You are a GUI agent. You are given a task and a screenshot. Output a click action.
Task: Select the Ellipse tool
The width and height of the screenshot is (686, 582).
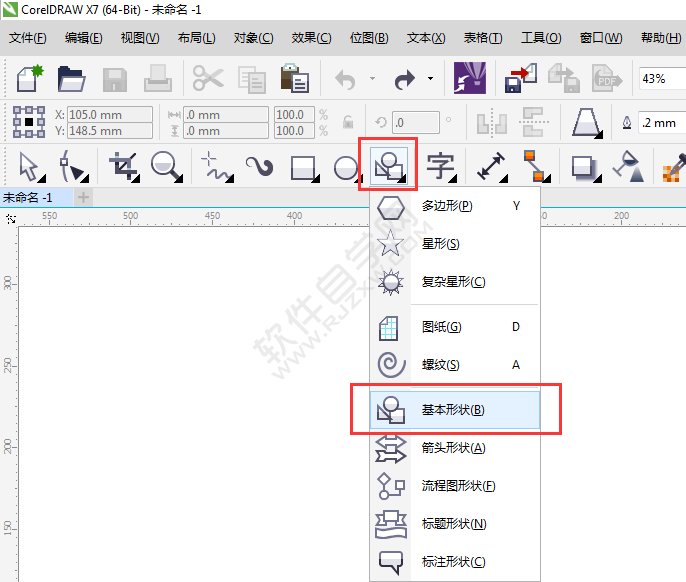346,168
